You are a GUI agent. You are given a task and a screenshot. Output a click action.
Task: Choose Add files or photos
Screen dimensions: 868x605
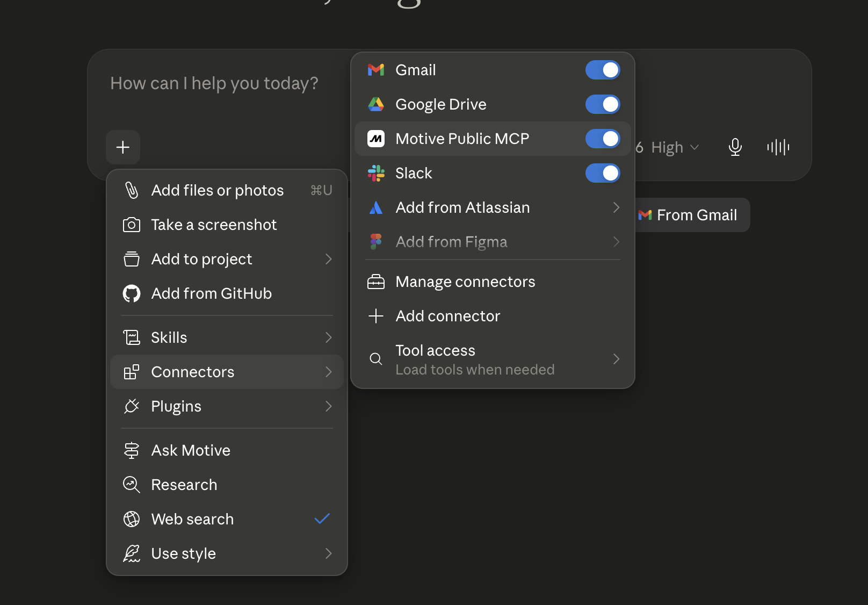point(227,190)
